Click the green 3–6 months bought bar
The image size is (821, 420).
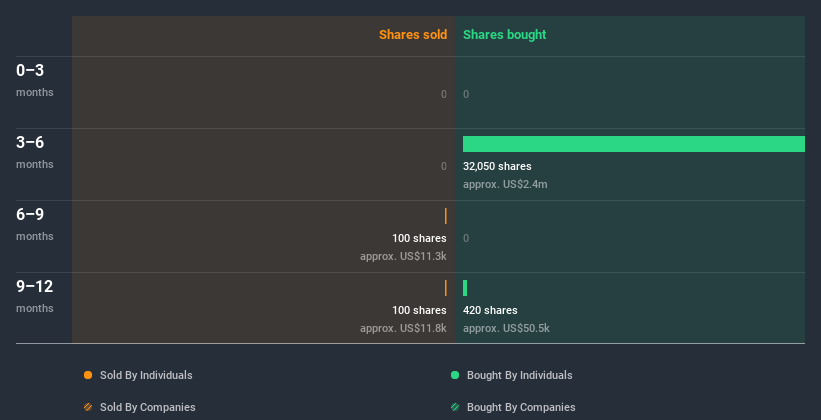coord(634,144)
